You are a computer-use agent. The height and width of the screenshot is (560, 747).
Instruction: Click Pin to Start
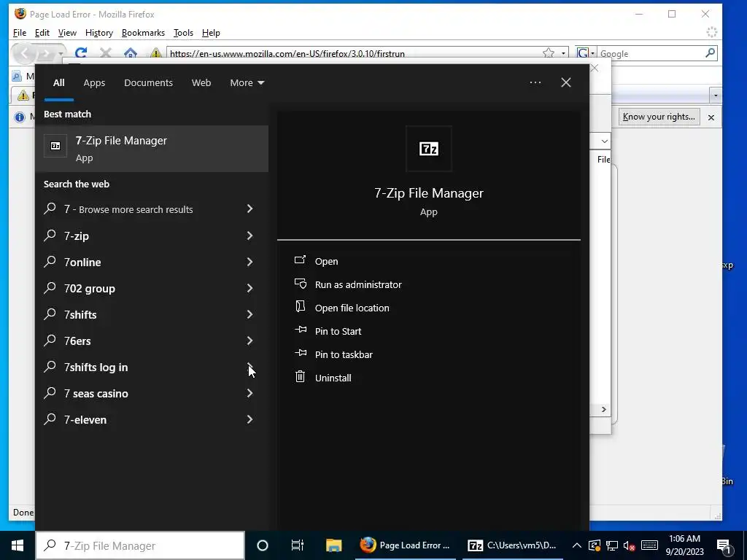[x=338, y=332]
